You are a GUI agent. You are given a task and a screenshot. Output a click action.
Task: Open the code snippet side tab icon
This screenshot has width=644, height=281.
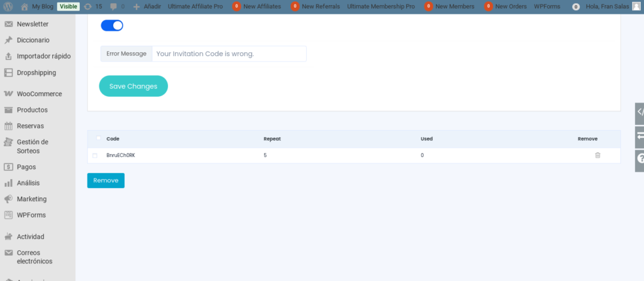pyautogui.click(x=640, y=112)
